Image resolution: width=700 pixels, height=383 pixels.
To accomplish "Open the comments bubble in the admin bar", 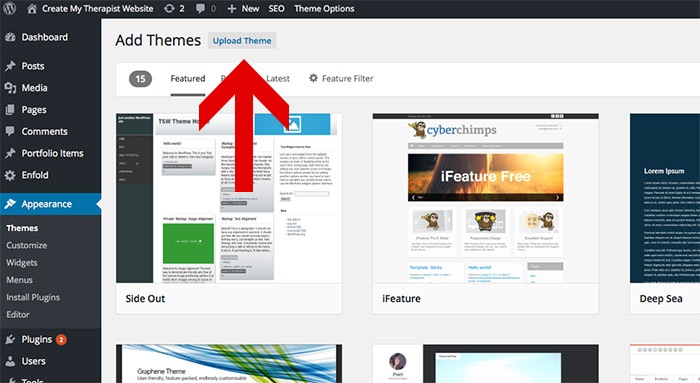I will tap(200, 8).
